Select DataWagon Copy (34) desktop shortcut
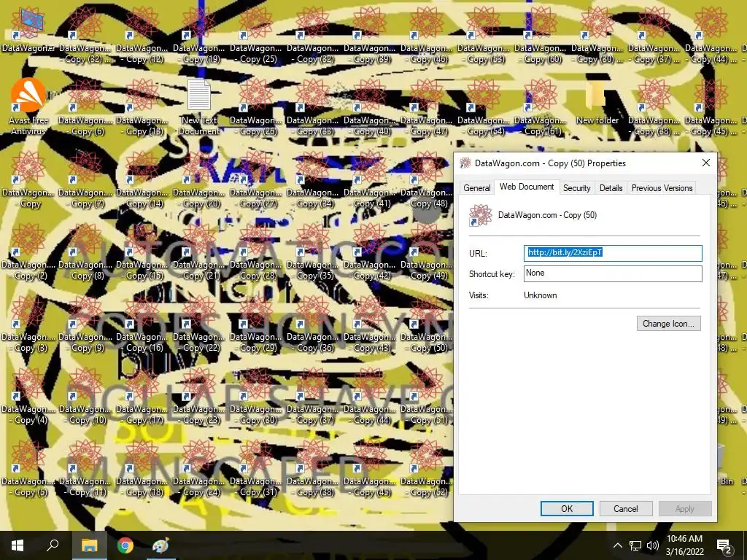747x560 pixels. point(313,179)
